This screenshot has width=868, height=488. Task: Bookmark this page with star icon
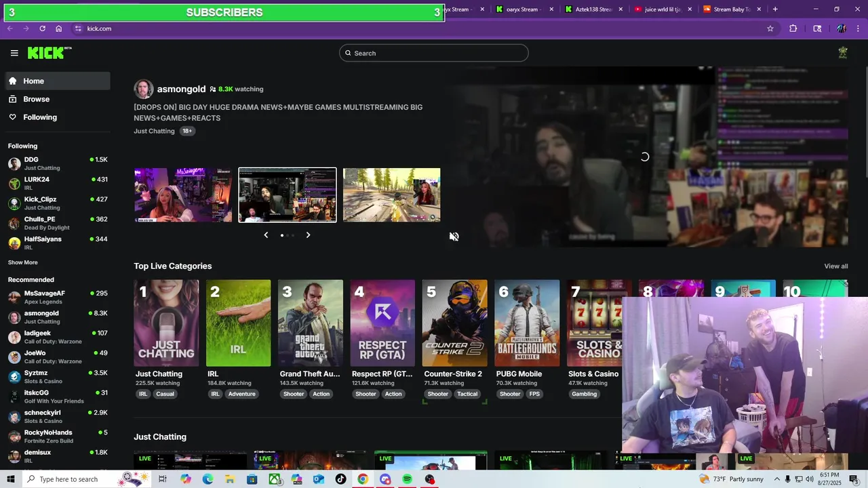(770, 28)
